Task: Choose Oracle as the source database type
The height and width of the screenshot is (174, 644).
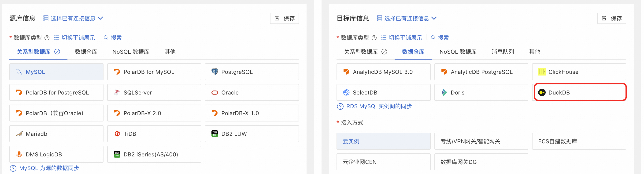Action: (x=252, y=92)
